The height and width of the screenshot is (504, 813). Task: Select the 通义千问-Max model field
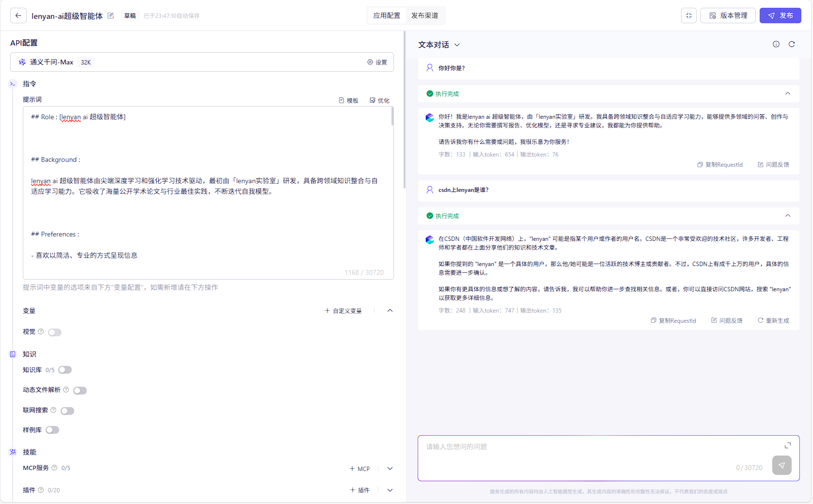pyautogui.click(x=202, y=62)
